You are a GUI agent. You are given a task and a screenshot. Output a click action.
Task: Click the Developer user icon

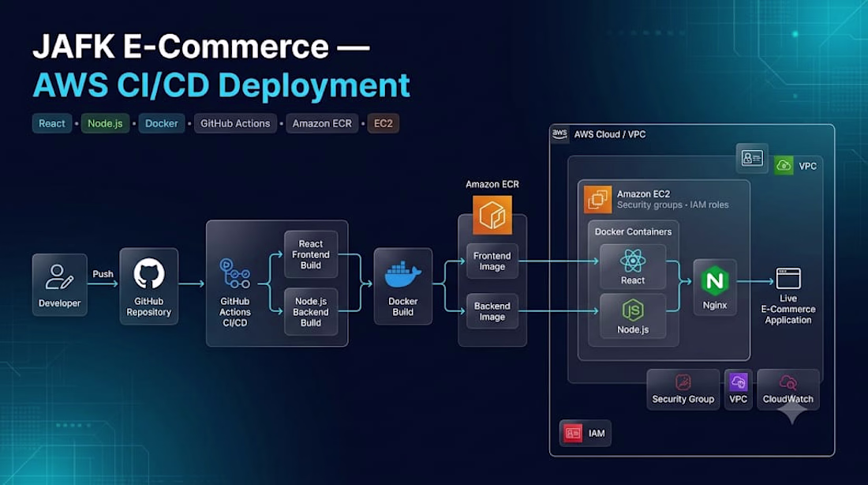click(59, 277)
